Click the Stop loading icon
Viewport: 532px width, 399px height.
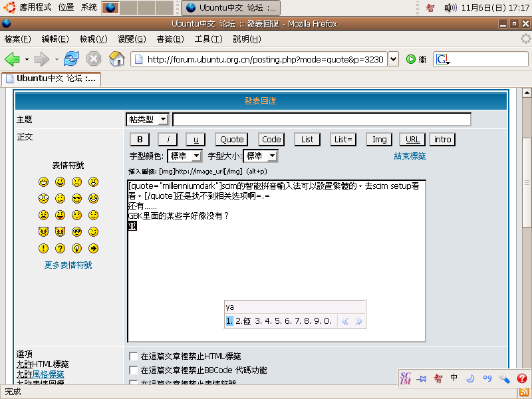(94, 59)
